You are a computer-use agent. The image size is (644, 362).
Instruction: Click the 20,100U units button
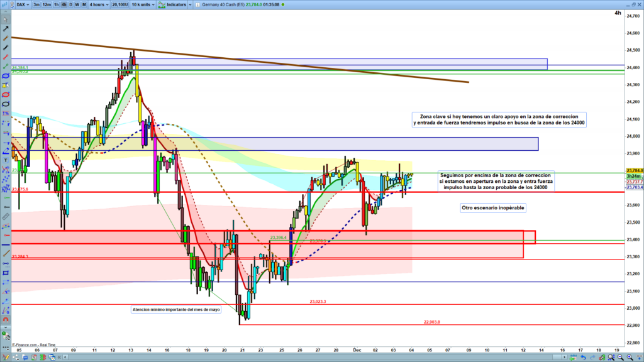(x=121, y=4)
